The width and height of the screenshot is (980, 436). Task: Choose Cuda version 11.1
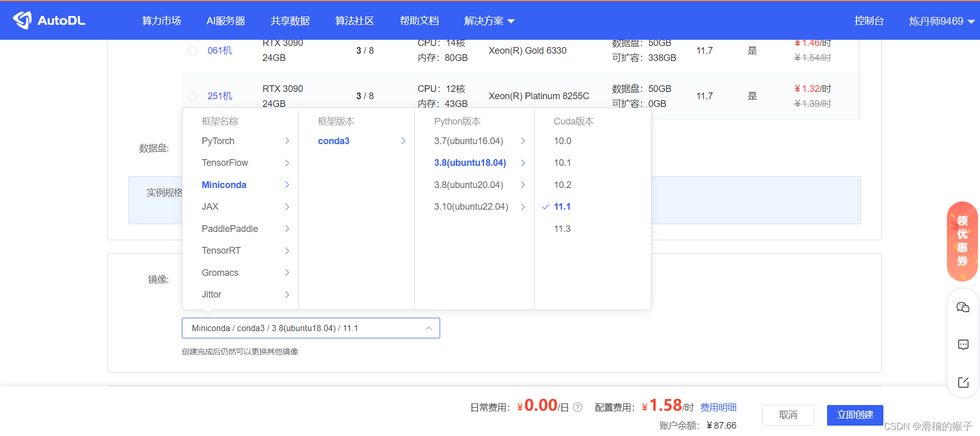[562, 207]
